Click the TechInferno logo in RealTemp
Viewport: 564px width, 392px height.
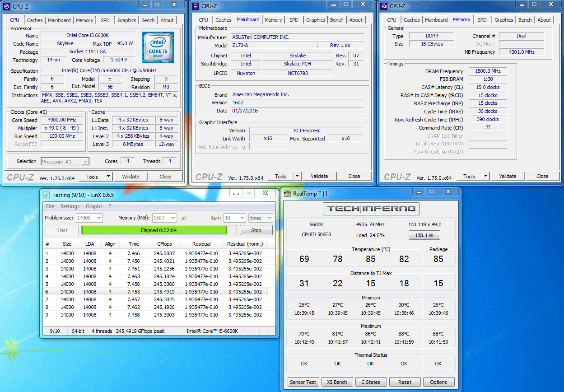pyautogui.click(x=371, y=209)
